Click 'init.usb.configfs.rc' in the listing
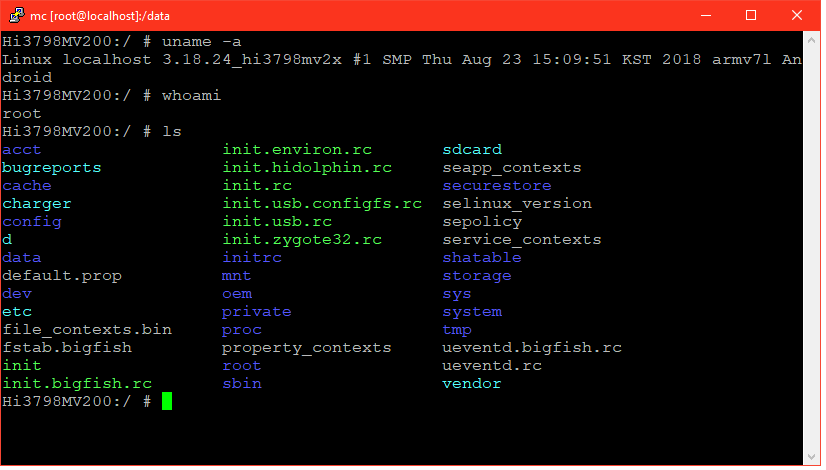This screenshot has height=470, width=826. [323, 205]
